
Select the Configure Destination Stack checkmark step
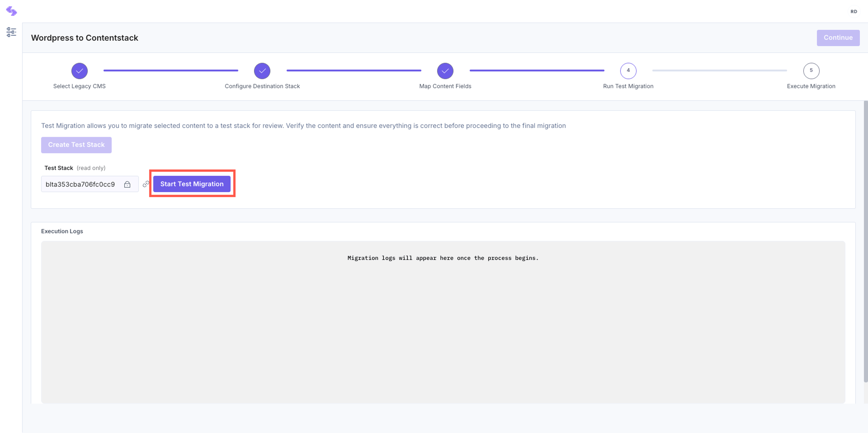coord(262,71)
